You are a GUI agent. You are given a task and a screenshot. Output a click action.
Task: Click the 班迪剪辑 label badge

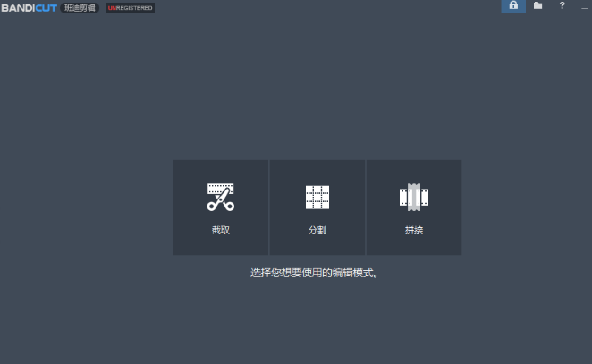[x=80, y=8]
